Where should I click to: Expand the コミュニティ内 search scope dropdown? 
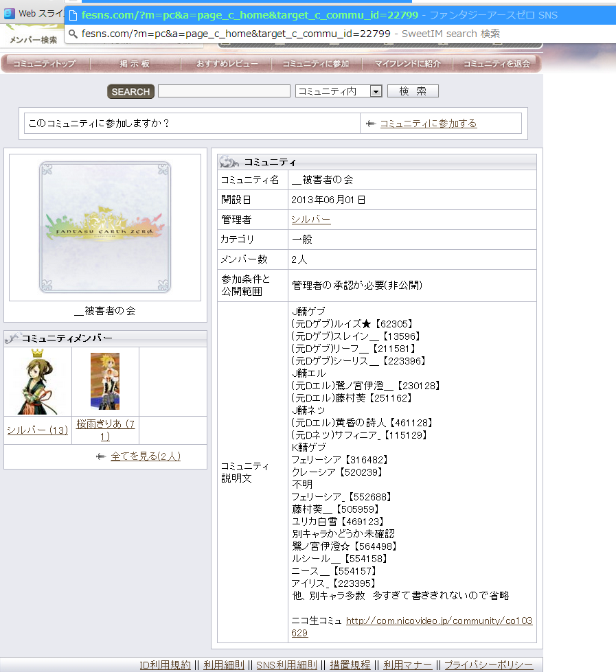pos(375,91)
